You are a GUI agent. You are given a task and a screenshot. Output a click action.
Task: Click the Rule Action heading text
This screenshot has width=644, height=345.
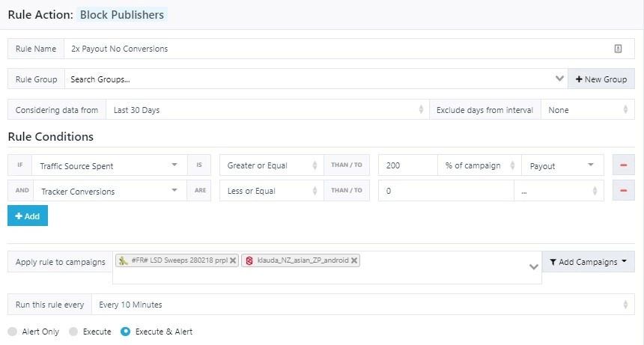pos(40,15)
